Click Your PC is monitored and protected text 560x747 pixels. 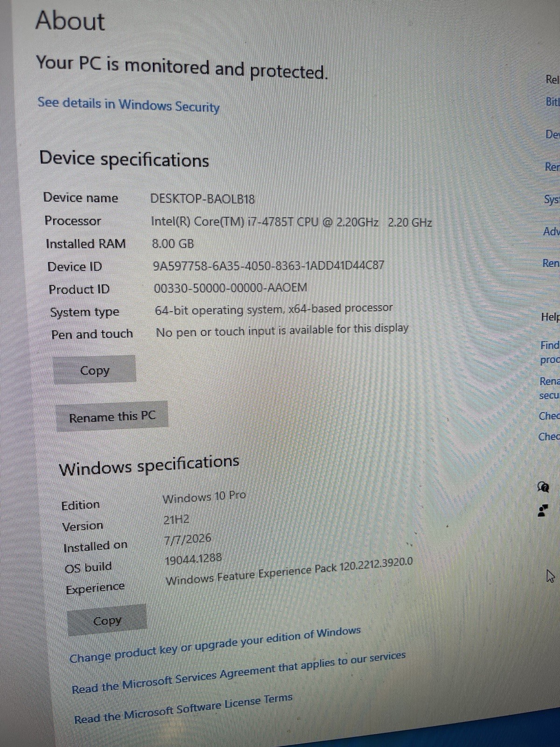click(x=182, y=68)
